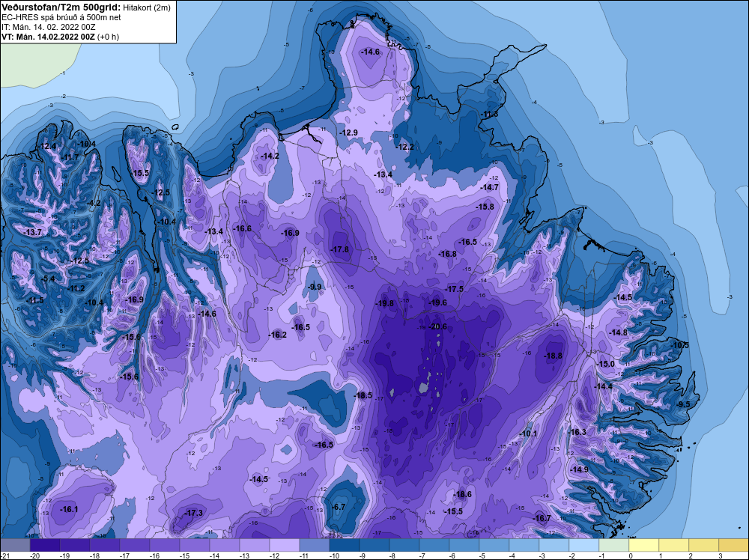
Task: Click the -14.9 temperature value
Action: tap(580, 469)
